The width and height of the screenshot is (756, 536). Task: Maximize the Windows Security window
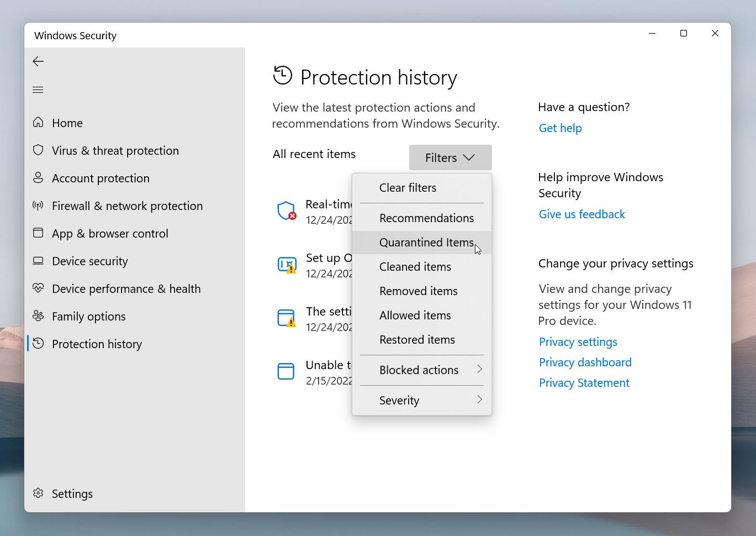684,33
